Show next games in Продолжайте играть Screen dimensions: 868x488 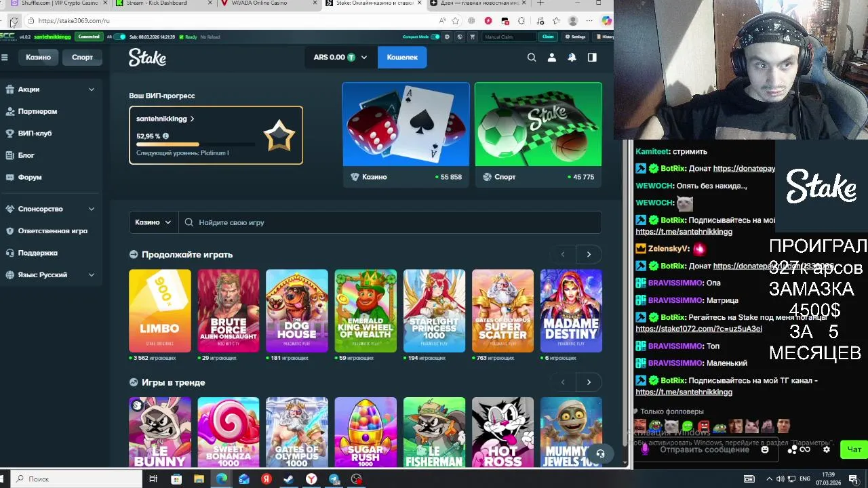click(x=589, y=254)
